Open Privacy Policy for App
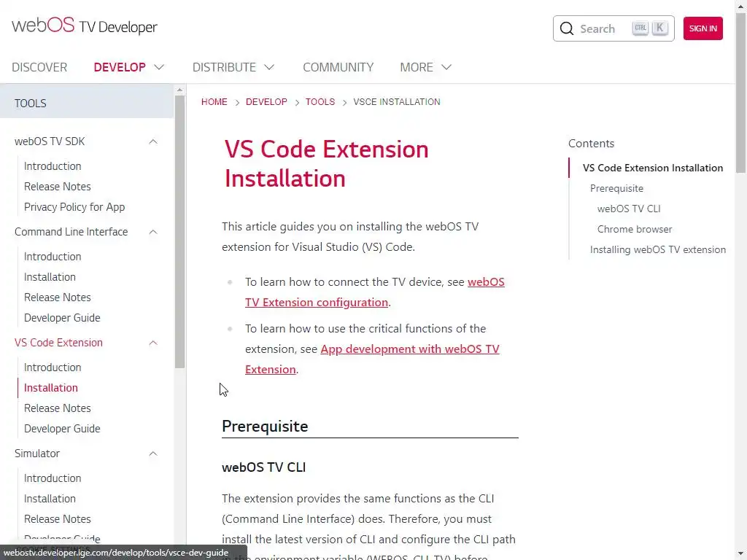Viewport: 747px width, 560px height. 74,207
